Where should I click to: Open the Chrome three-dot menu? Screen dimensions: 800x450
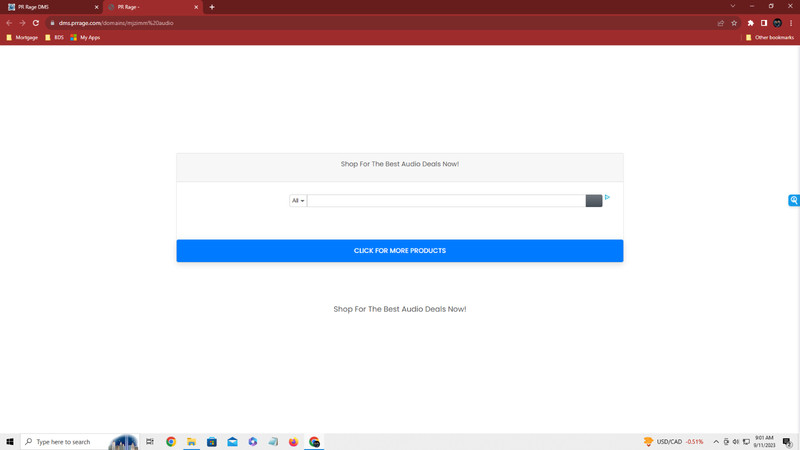(791, 23)
